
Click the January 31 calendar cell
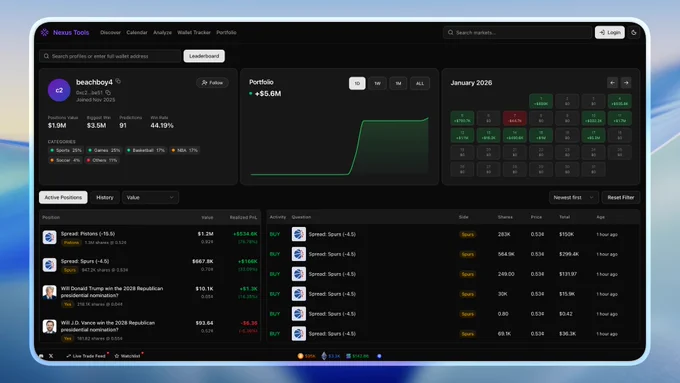[x=593, y=169]
